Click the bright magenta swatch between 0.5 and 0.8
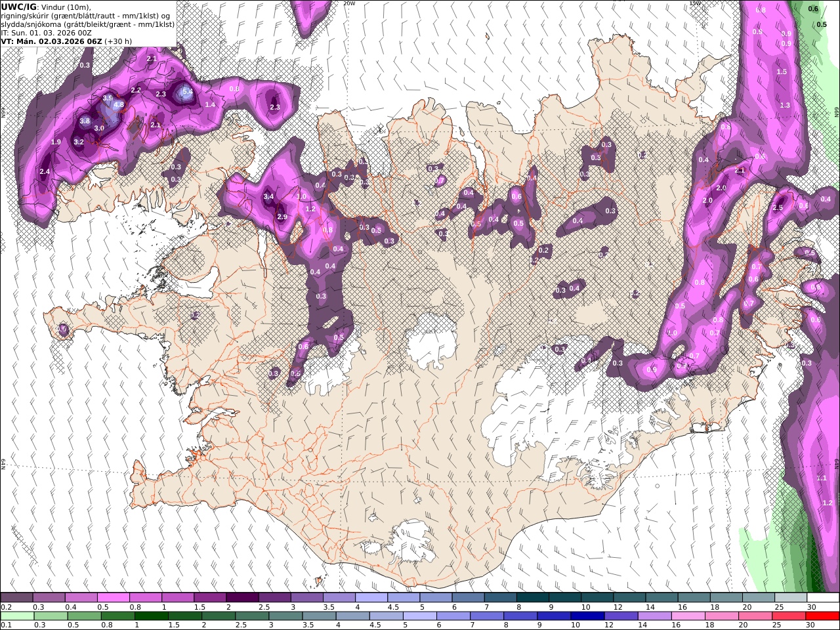840x630 pixels. pyautogui.click(x=113, y=598)
